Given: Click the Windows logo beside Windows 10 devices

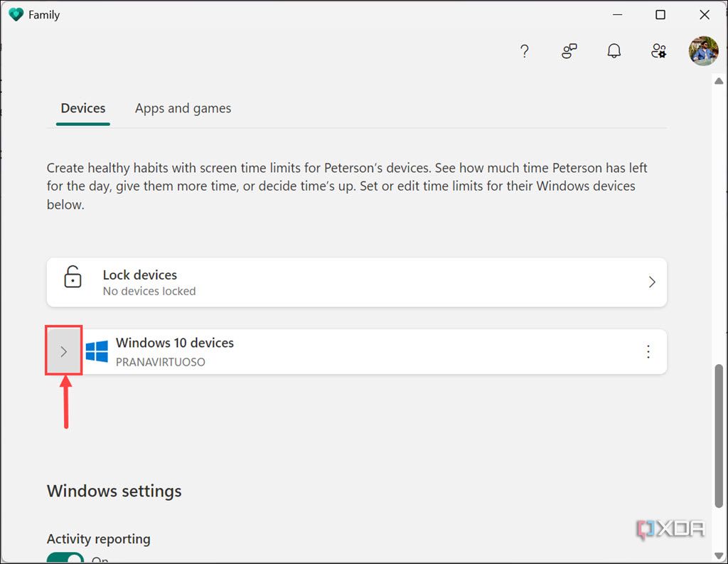Looking at the screenshot, I should click(97, 351).
